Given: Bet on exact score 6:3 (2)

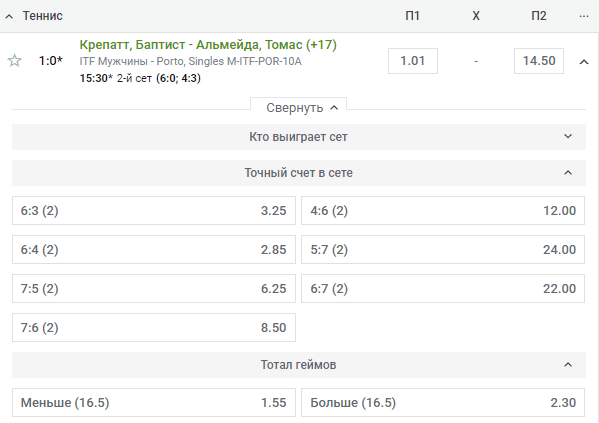Looking at the screenshot, I should click(154, 211).
